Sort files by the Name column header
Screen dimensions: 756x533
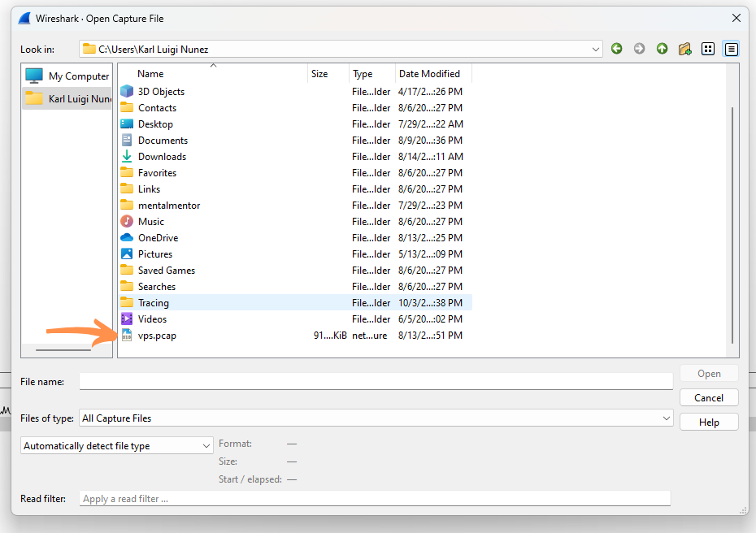pyautogui.click(x=150, y=74)
